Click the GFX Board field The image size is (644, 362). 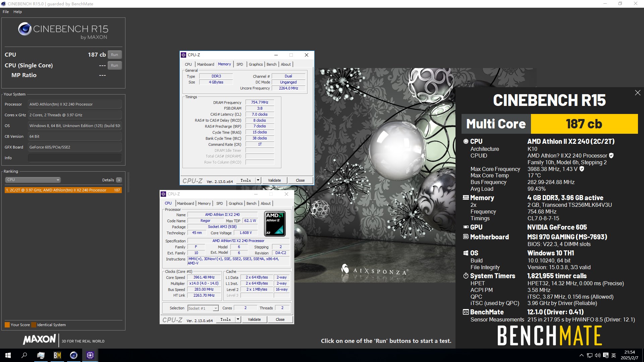(74, 147)
